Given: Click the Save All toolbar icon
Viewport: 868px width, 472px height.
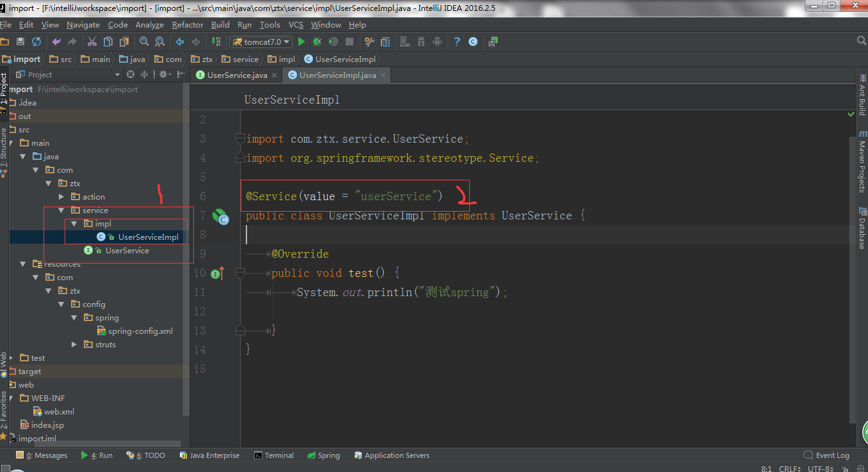Looking at the screenshot, I should pyautogui.click(x=20, y=42).
